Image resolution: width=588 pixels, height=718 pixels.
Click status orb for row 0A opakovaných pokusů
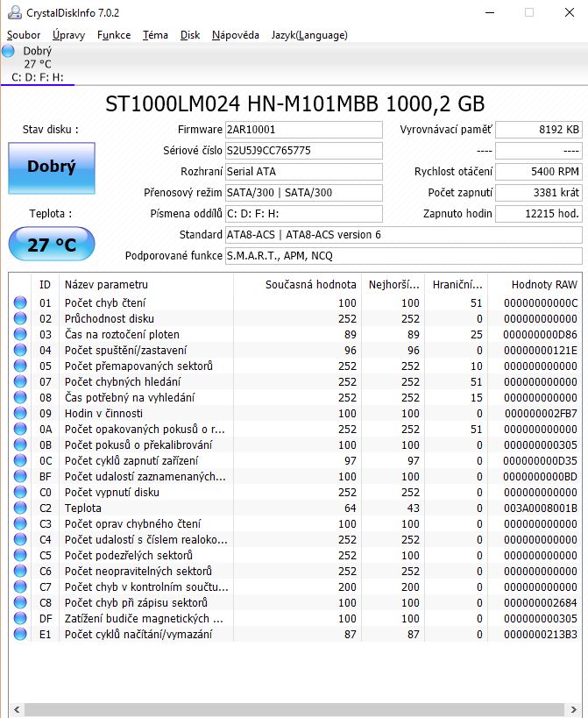(x=20, y=429)
